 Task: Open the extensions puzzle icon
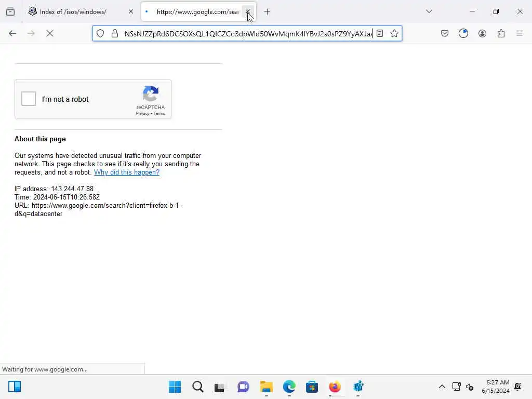(501, 33)
